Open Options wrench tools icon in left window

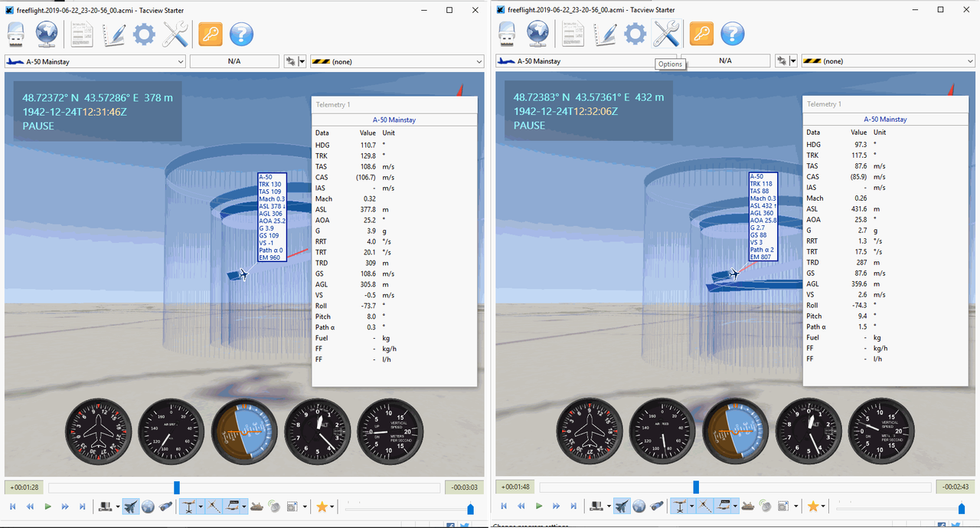pyautogui.click(x=175, y=34)
